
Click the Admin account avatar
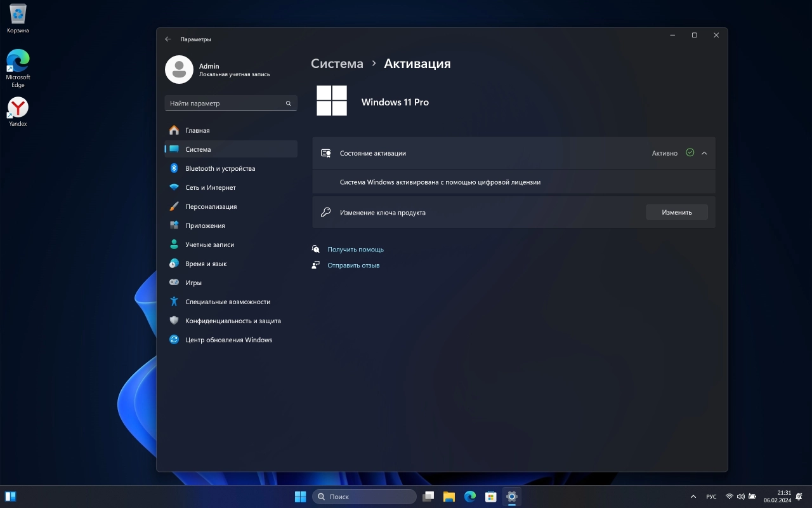(x=179, y=70)
